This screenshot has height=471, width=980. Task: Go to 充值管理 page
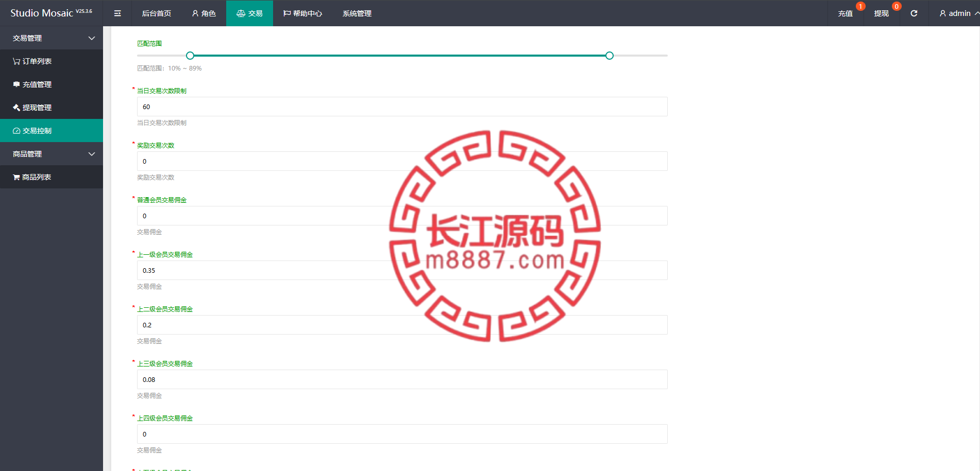pyautogui.click(x=52, y=84)
